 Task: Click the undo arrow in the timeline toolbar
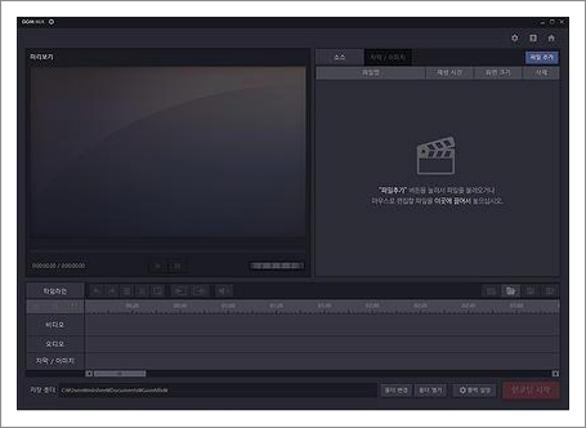(97, 291)
